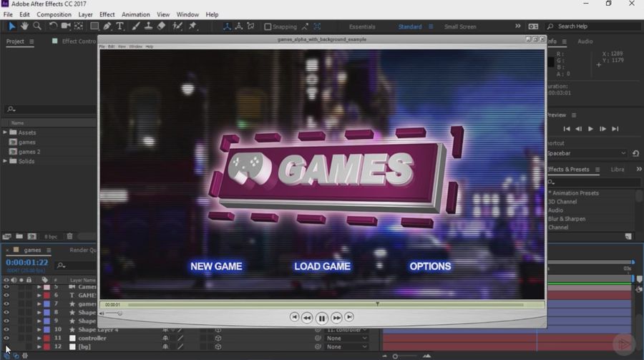Hide Shape Layer 4 eye icon

click(6, 330)
